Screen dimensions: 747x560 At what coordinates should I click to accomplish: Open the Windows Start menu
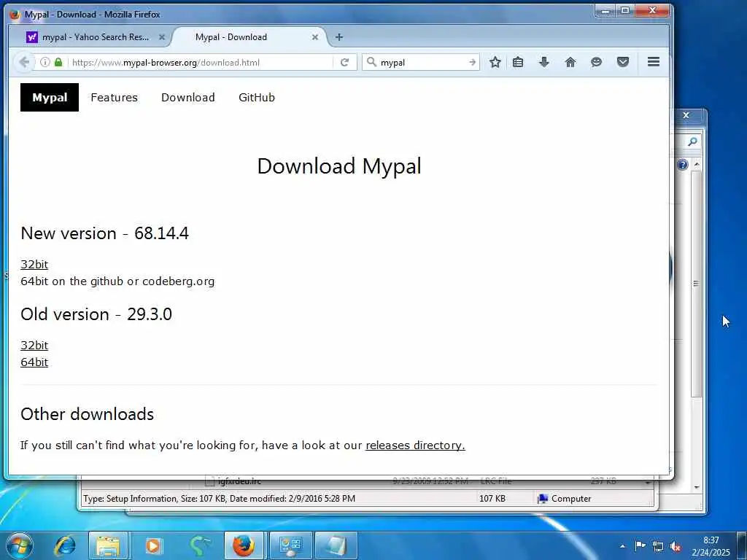click(19, 545)
